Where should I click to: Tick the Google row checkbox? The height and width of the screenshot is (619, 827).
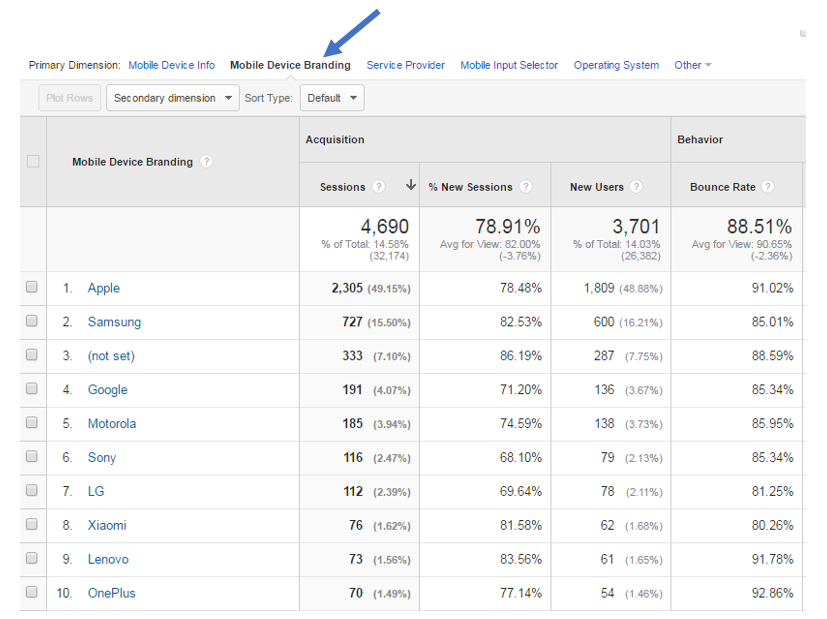point(32,389)
